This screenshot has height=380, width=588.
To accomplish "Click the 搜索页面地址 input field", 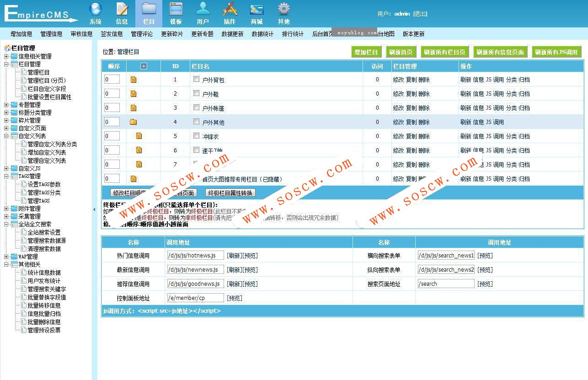I will coord(446,284).
